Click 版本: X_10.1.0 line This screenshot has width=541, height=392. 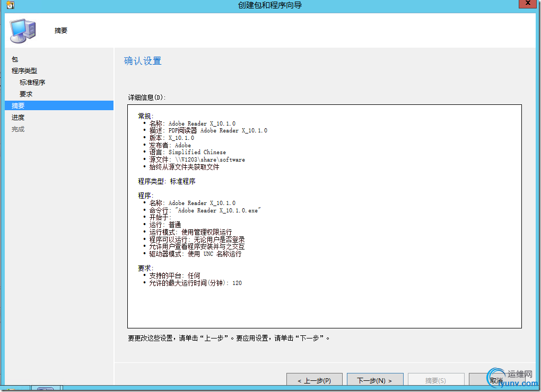(171, 138)
